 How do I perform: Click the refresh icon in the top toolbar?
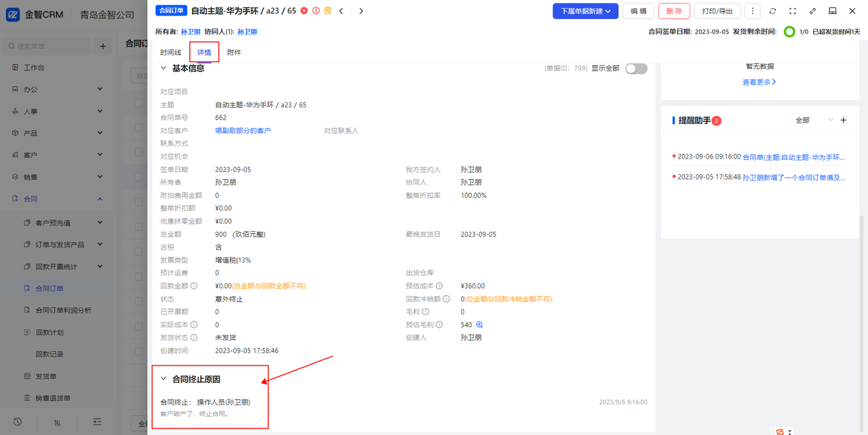pos(772,11)
